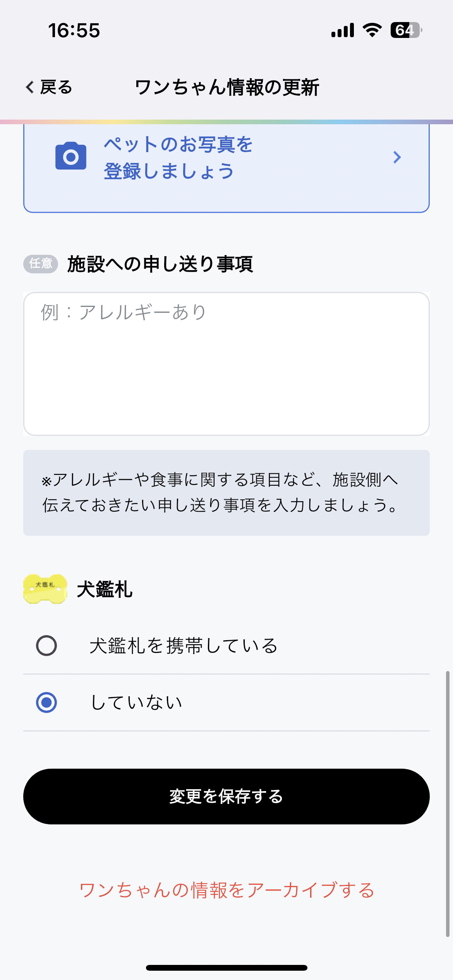Viewport: 453px width, 980px height.
Task: Tap the 施設への申し送り事項 label
Action: (160, 264)
